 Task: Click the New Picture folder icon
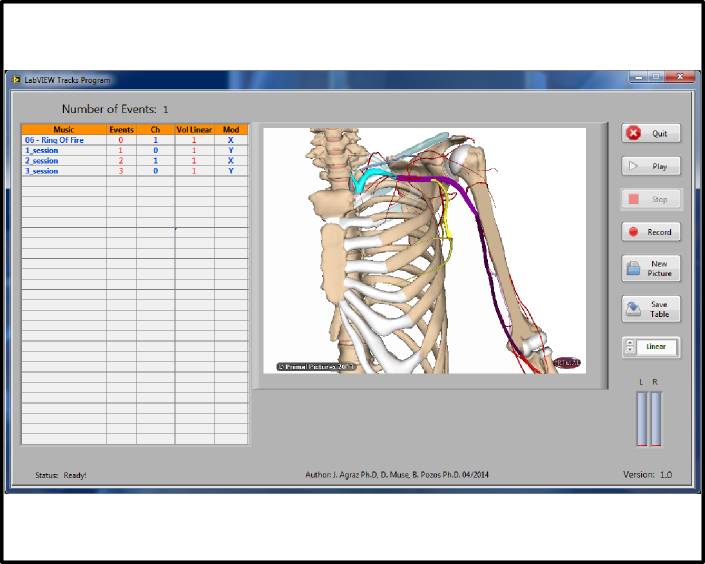[633, 268]
